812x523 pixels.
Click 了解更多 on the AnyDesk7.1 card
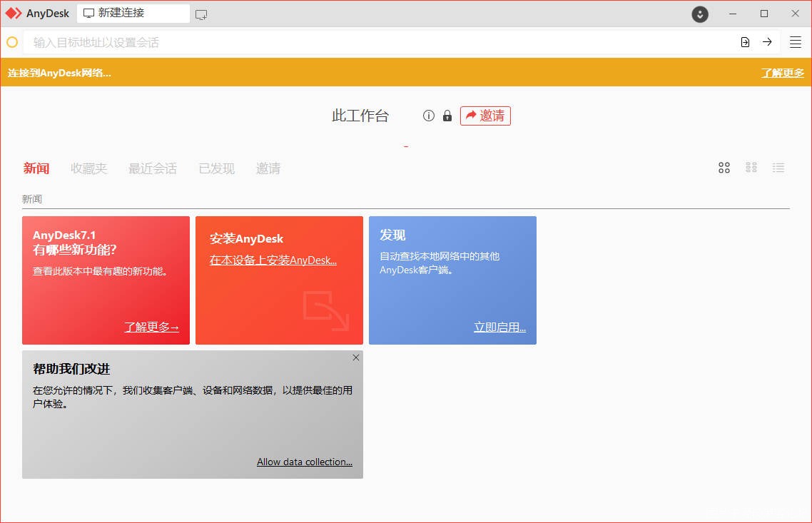(151, 327)
